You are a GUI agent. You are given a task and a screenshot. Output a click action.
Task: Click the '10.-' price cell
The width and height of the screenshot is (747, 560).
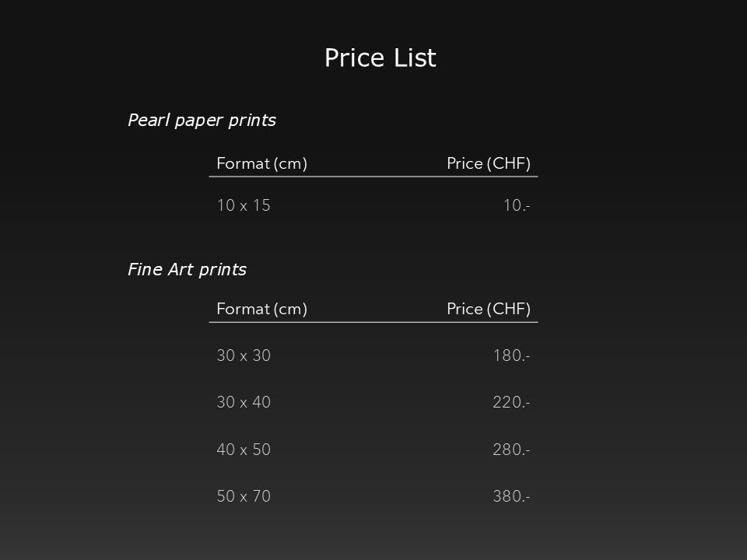(517, 205)
